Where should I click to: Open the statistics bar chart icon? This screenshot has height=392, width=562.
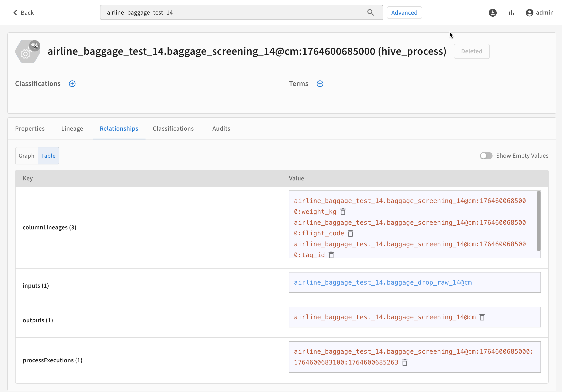point(511,13)
